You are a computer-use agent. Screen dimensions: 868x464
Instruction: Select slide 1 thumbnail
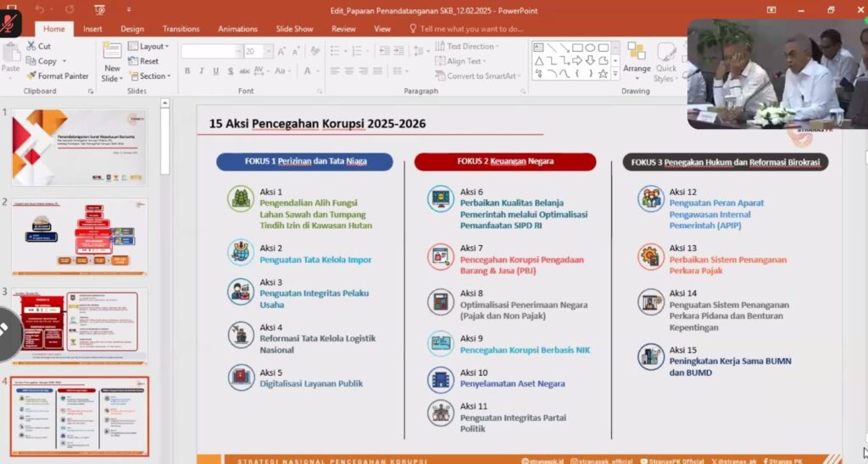(x=79, y=147)
